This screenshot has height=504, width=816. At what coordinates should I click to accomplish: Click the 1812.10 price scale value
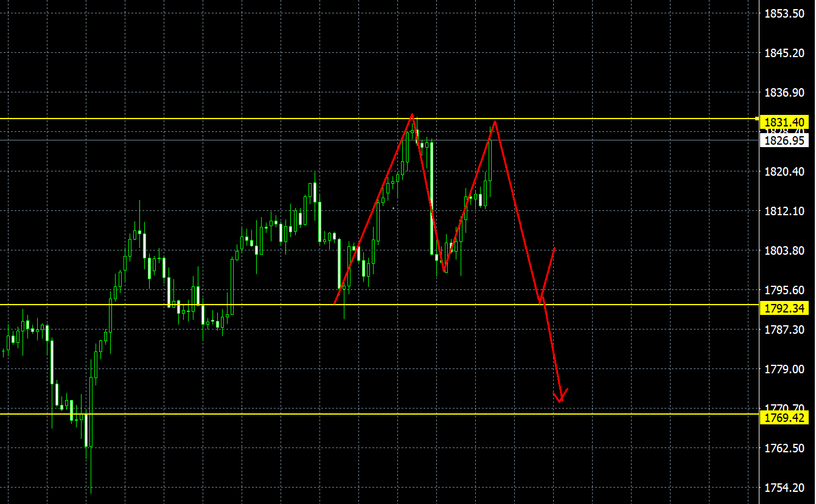784,211
